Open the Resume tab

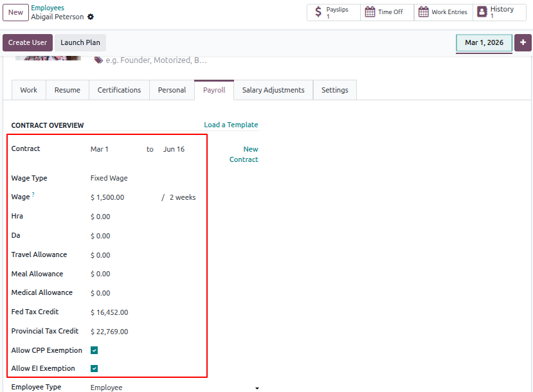[x=68, y=90]
